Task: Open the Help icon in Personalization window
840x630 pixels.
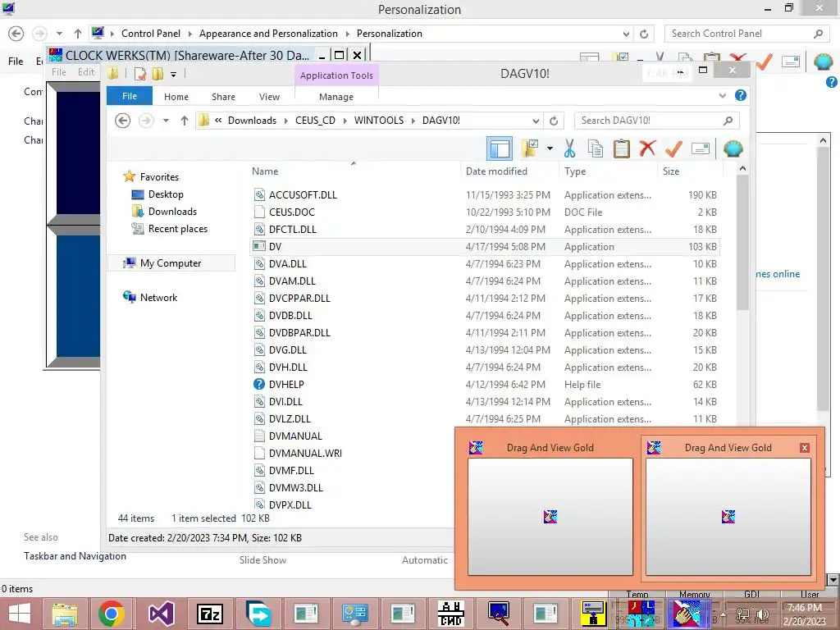Action: (832, 82)
